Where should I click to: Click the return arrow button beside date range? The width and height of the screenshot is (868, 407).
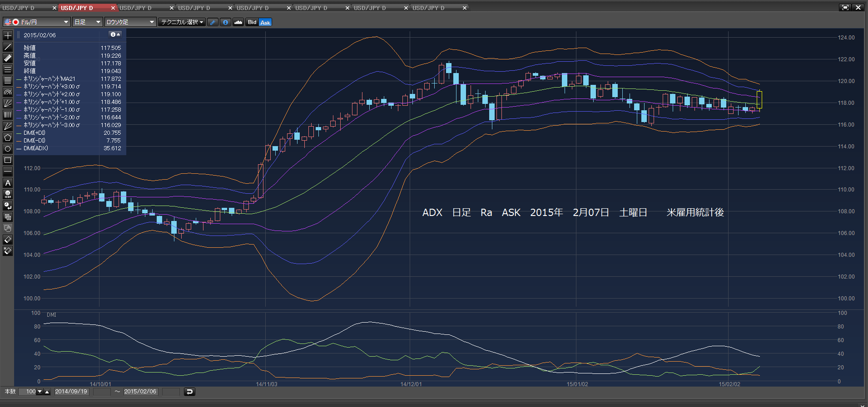[x=189, y=392]
